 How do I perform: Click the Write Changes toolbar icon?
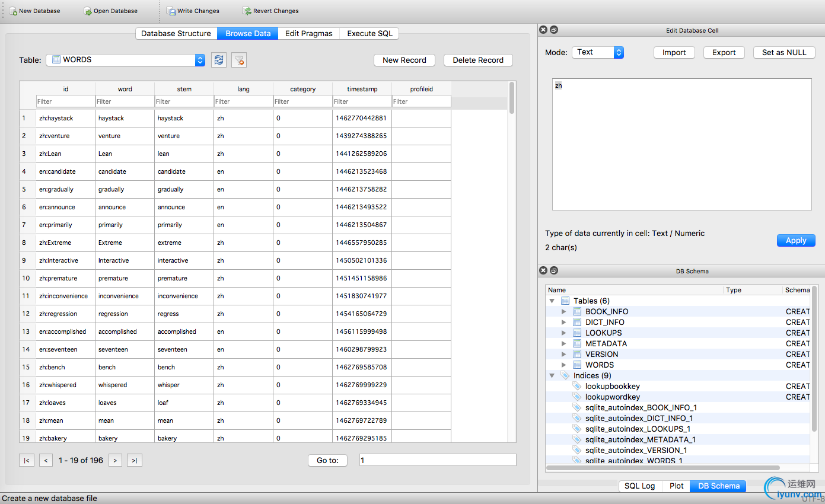[x=171, y=11]
